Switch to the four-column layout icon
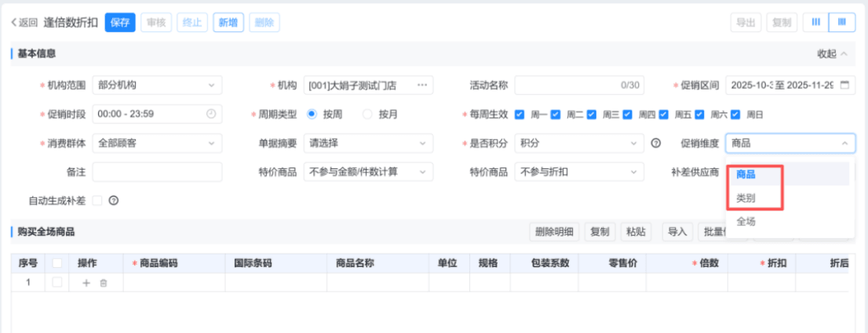 [841, 22]
